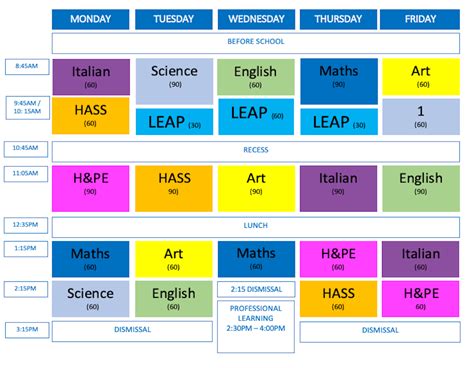Screen dimensions: 474x368
Task: Click Wednesday's LEAP (60) block
Action: (x=256, y=116)
